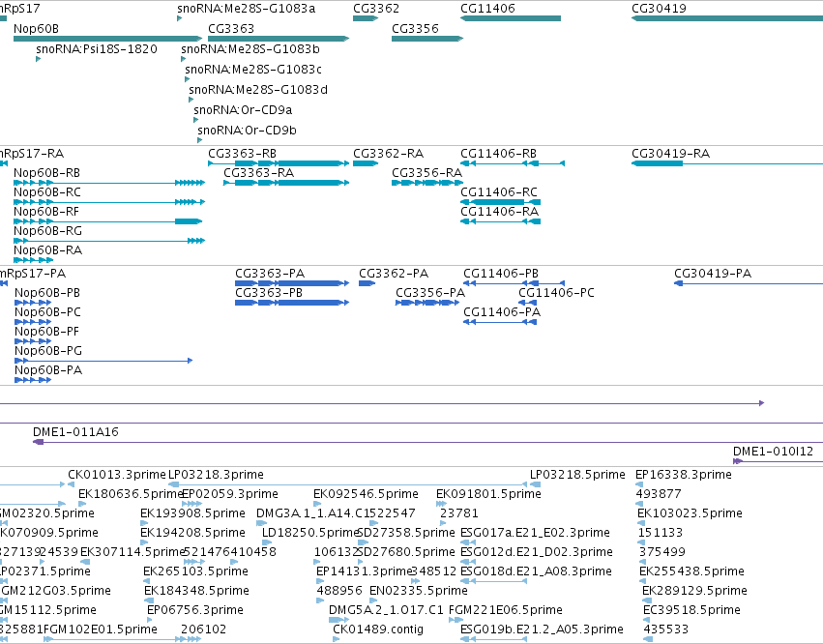Select the CG3363-PA protein feature
Screen dimensions: 823x644
(x=292, y=283)
